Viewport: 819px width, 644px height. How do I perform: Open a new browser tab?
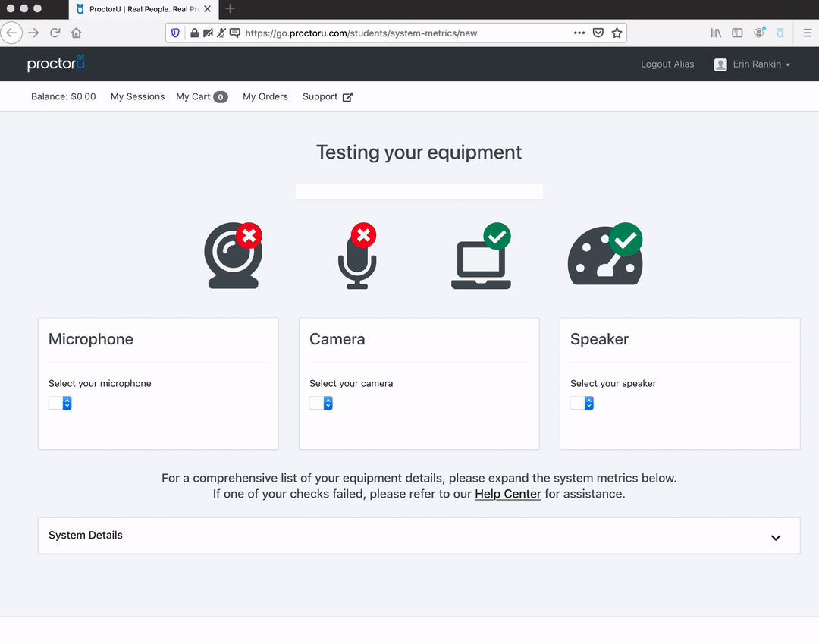click(230, 9)
